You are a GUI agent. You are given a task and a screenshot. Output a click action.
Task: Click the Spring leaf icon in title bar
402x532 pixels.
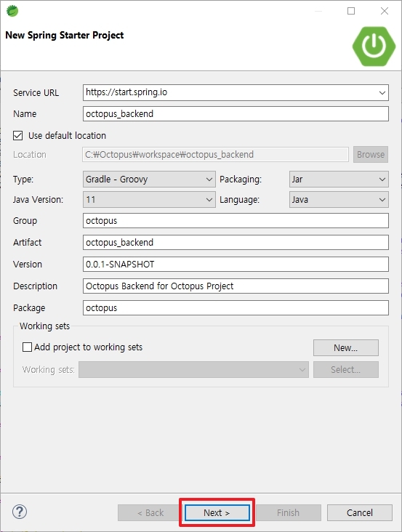tap(12, 11)
